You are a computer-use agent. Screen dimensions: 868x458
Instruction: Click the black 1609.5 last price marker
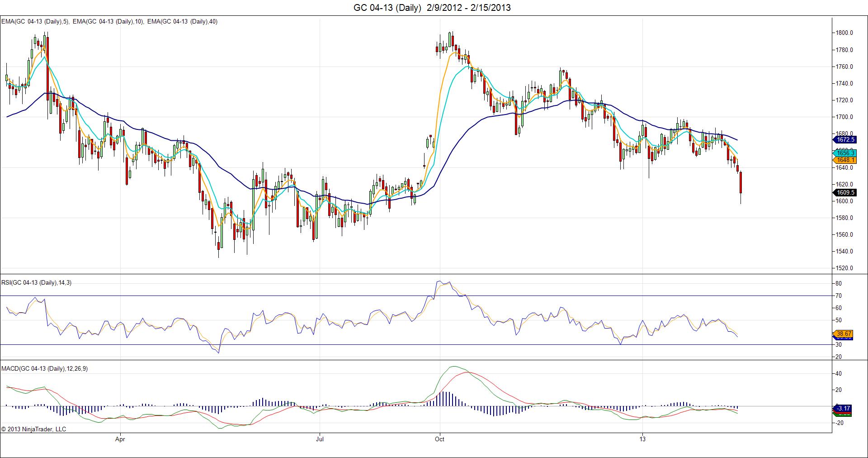(x=844, y=192)
